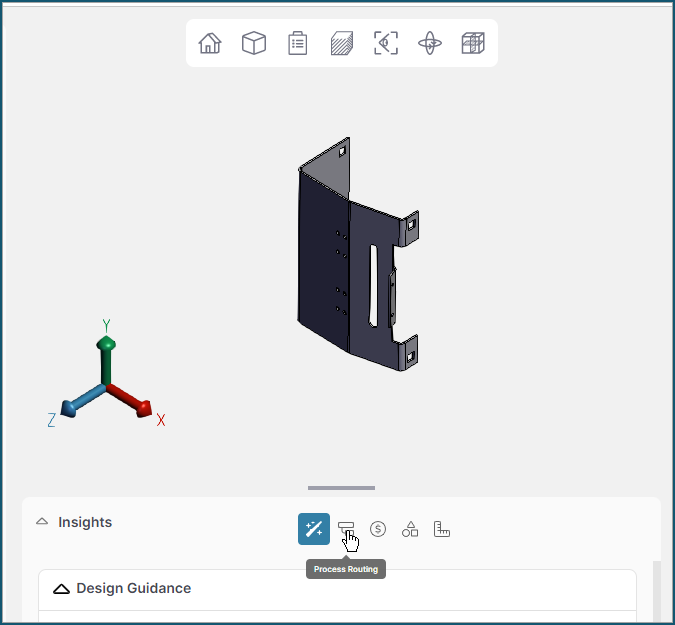Select the ruler measurement icon

coord(442,529)
